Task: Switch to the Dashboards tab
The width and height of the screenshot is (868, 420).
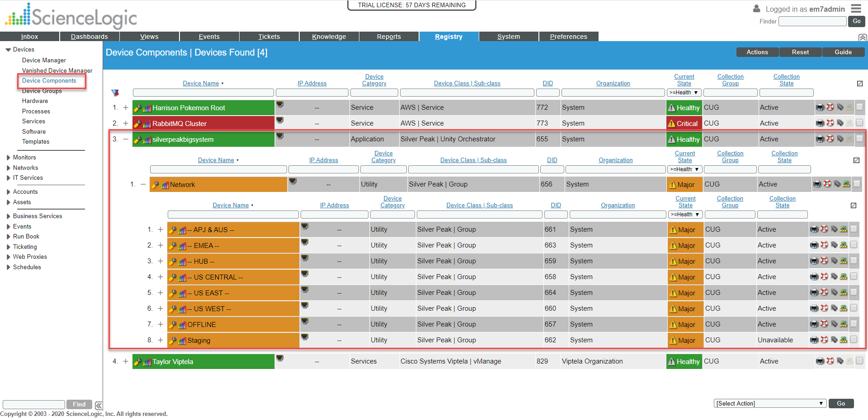Action: (89, 37)
